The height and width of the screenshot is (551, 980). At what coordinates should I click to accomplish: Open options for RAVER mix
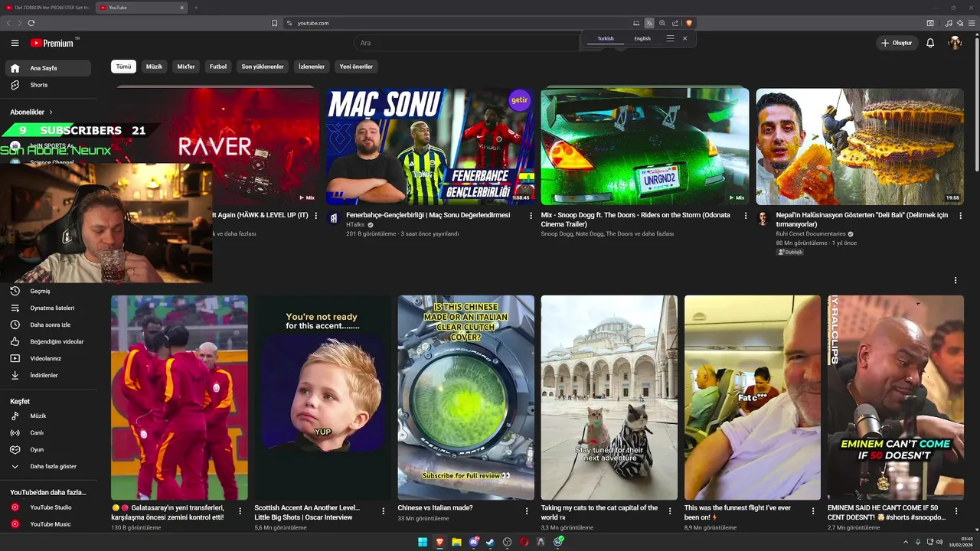click(x=315, y=216)
